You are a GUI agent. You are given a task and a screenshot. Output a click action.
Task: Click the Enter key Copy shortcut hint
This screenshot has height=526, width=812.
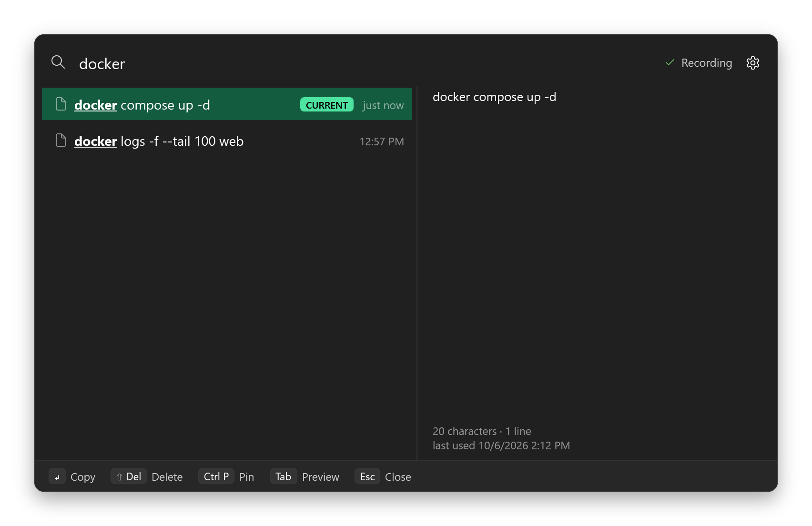(x=57, y=476)
